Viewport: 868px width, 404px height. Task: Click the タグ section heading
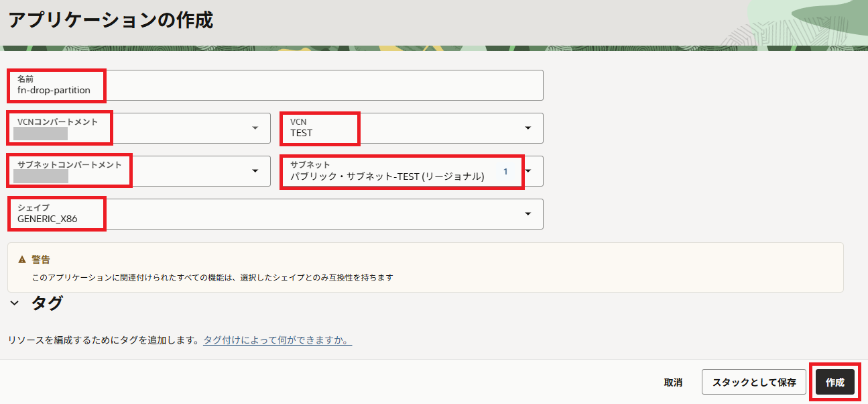point(47,303)
